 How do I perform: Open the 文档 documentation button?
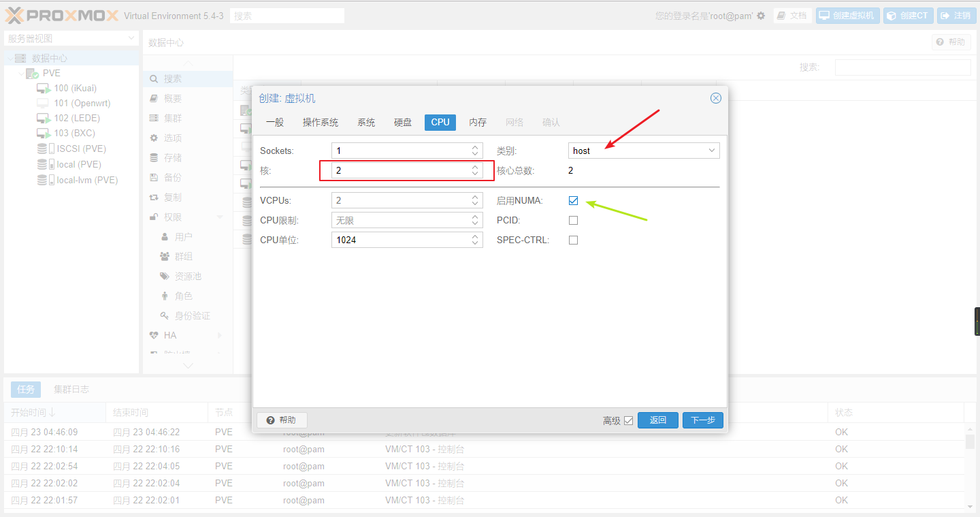pos(793,16)
